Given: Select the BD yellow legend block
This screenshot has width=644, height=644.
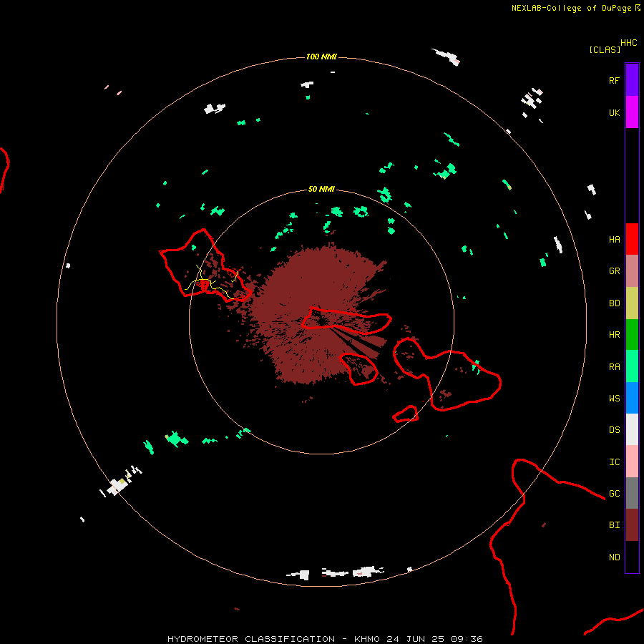Looking at the screenshot, I should point(632,303).
